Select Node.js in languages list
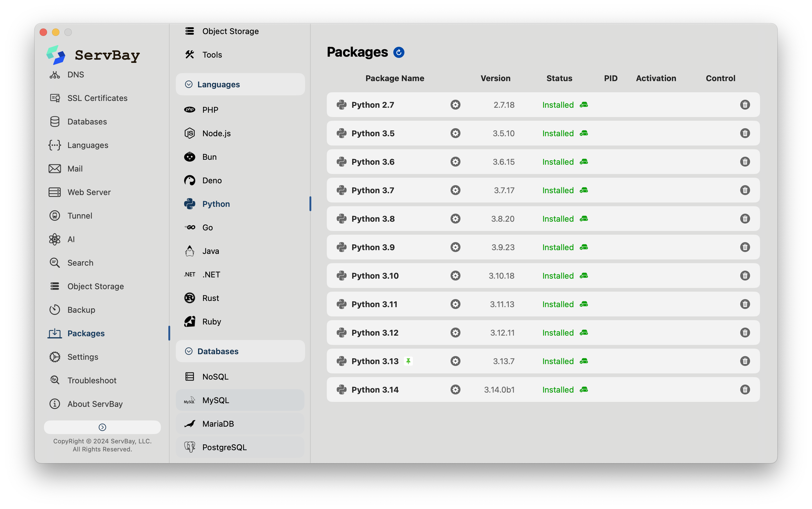812x509 pixels. coord(216,133)
